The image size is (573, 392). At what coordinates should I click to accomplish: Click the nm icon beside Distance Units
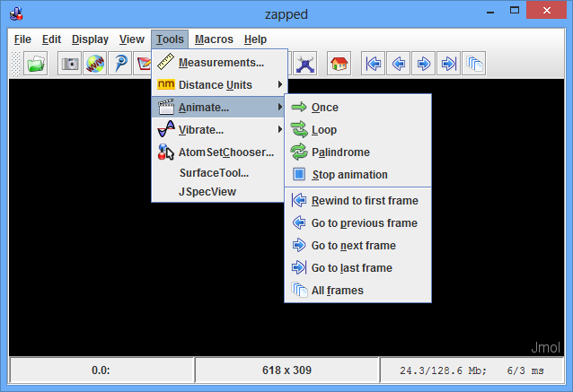(x=166, y=84)
